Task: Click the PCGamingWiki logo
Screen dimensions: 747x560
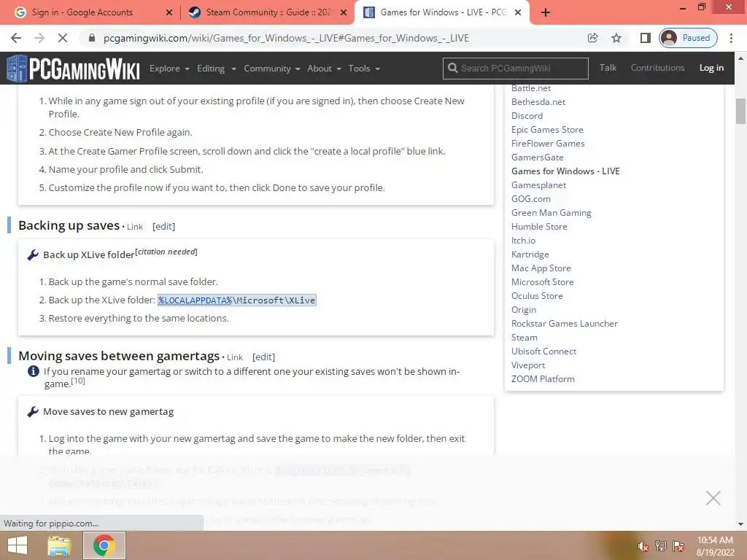Action: pyautogui.click(x=74, y=69)
